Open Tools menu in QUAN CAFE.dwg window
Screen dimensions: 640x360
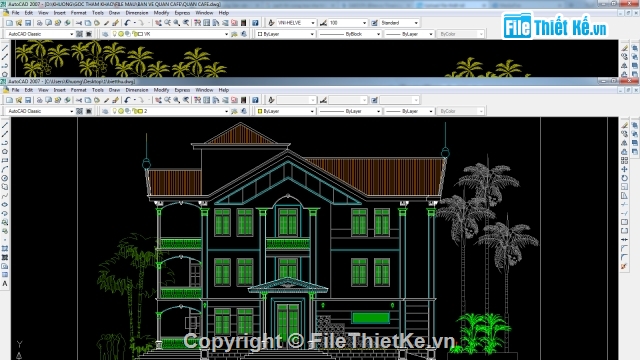98,13
